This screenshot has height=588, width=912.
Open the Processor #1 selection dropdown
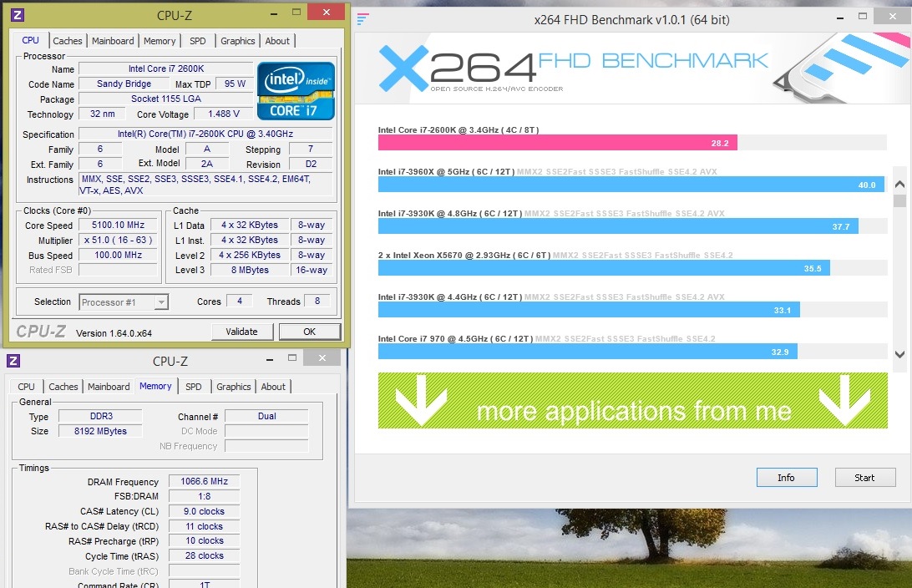162,302
